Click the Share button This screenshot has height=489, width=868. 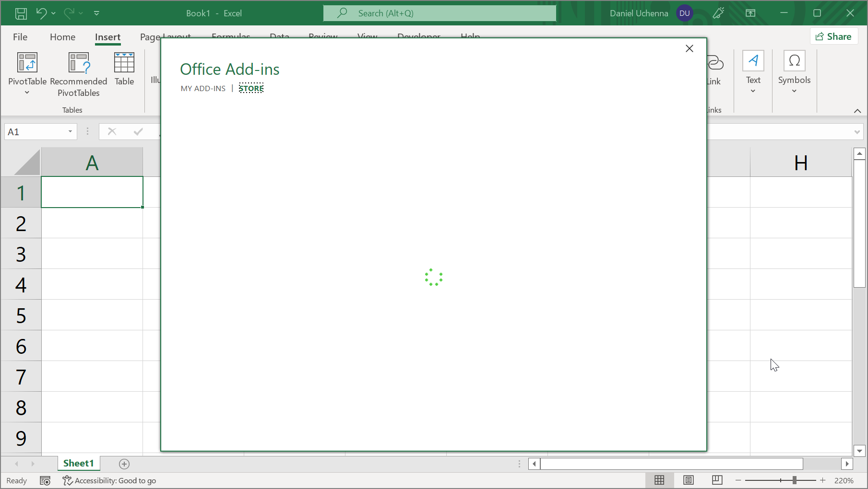(x=833, y=36)
